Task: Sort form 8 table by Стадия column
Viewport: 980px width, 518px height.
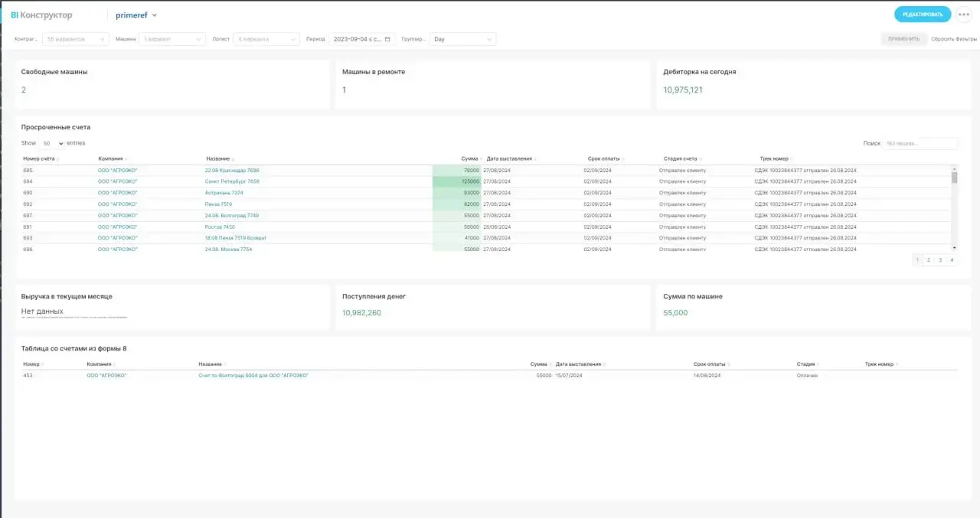Action: (x=807, y=364)
